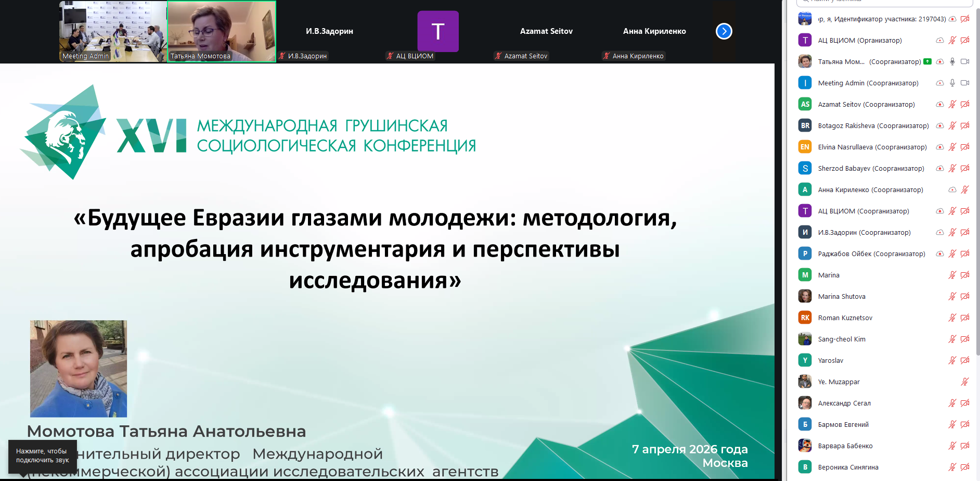The image size is (980, 481).
Task: Toggle the microphone for Meeting Admin in list
Action: coord(952,83)
